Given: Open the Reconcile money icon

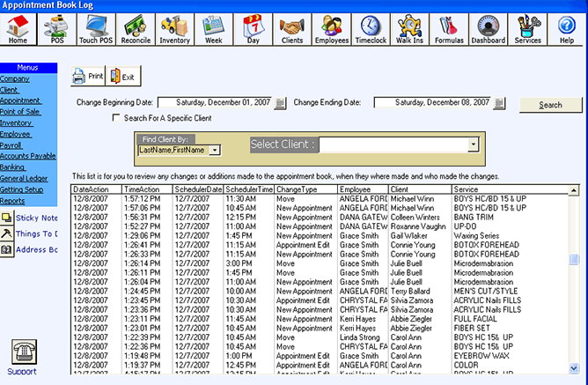Looking at the screenshot, I should point(136,29).
